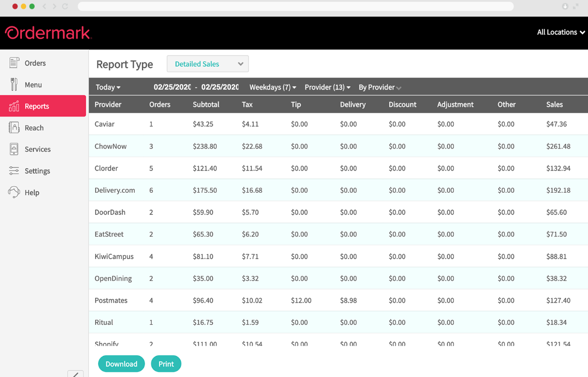The image size is (588, 377).
Task: Open the Settings sliders icon
Action: 14,170
